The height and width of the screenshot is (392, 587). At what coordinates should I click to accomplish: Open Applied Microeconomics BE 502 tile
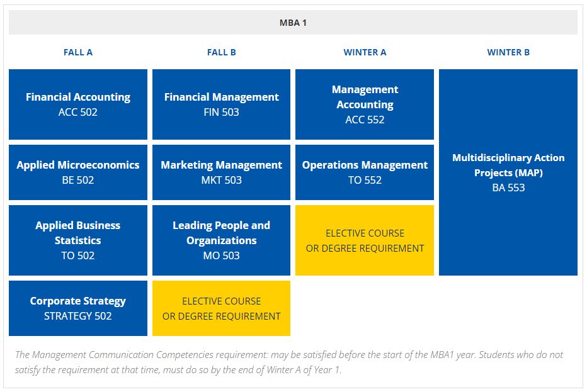coord(78,172)
